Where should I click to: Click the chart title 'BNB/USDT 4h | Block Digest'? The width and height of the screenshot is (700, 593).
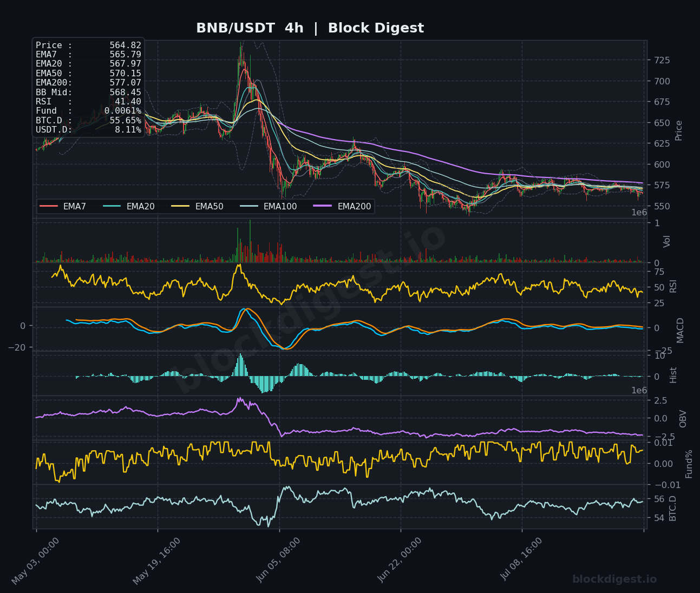click(310, 28)
